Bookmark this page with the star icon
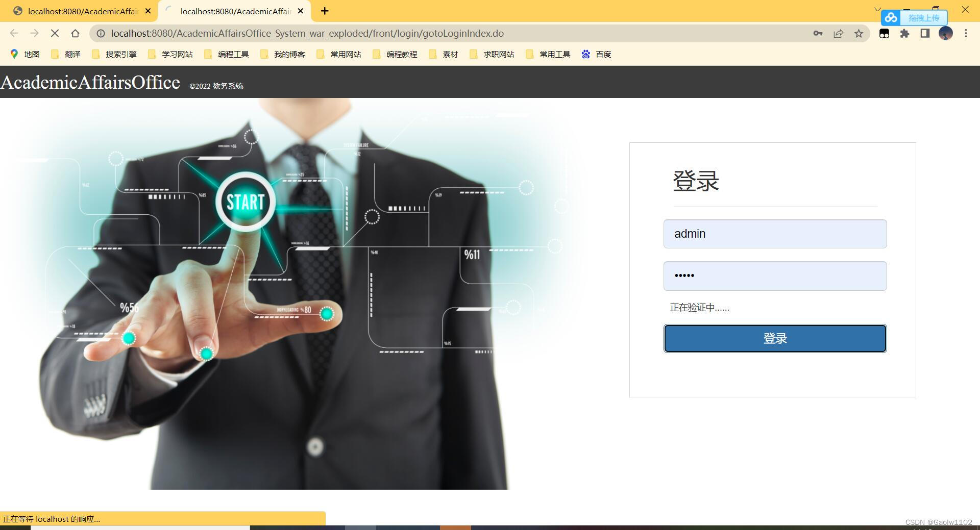 tap(859, 33)
